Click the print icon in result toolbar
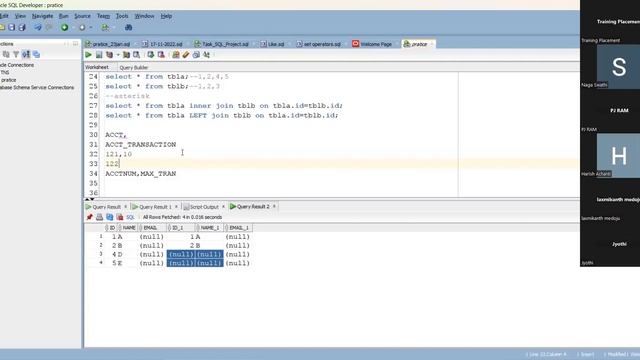Viewport: 640px width, 360px height. (x=99, y=217)
